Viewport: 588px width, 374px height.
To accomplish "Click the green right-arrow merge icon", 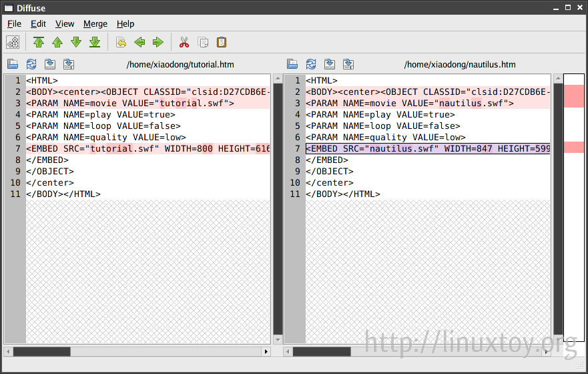I will pos(158,42).
